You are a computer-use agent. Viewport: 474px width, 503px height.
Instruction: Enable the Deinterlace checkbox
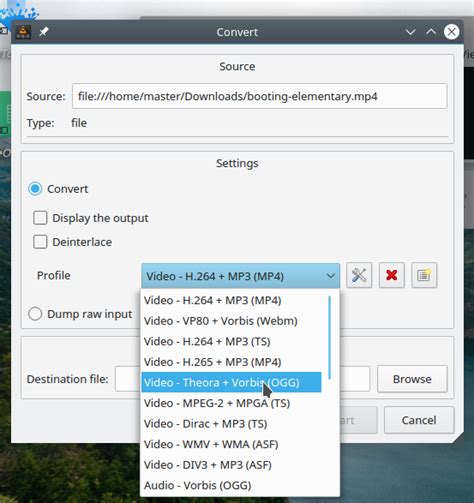pyautogui.click(x=40, y=242)
